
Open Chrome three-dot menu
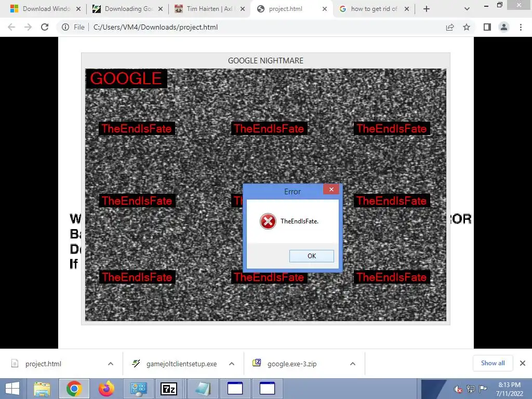pyautogui.click(x=521, y=27)
